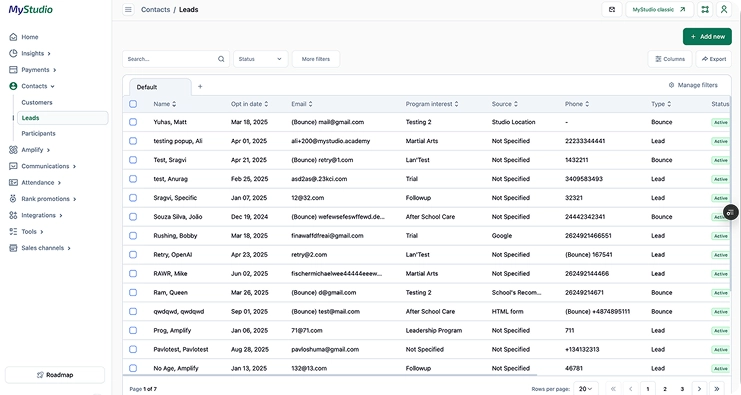The width and height of the screenshot is (741, 395).
Task: Check the box for test, Anurag
Action: click(x=133, y=179)
